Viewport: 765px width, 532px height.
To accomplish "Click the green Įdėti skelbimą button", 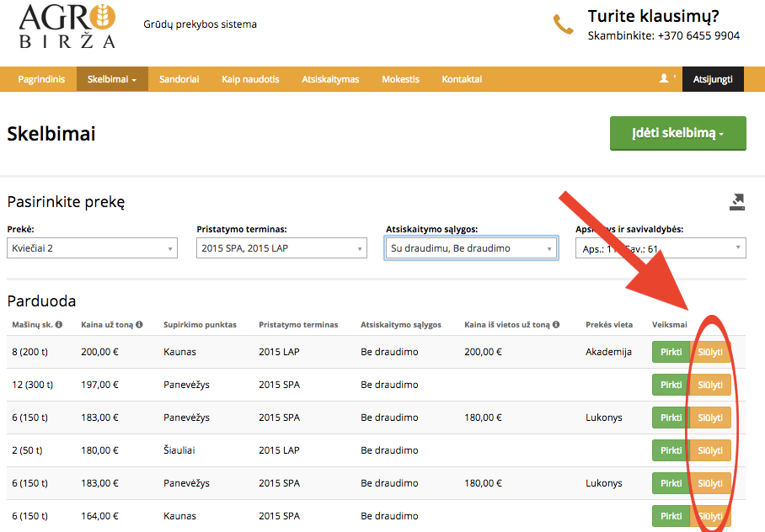I will 677,133.
